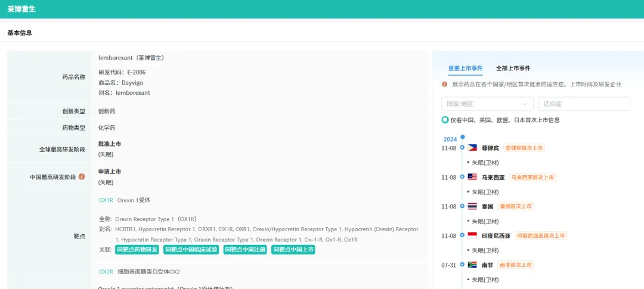Image resolution: width=644 pixels, height=289 pixels.
Task: Click the info icon beside 中国最高研发阶段
Action: (x=82, y=176)
